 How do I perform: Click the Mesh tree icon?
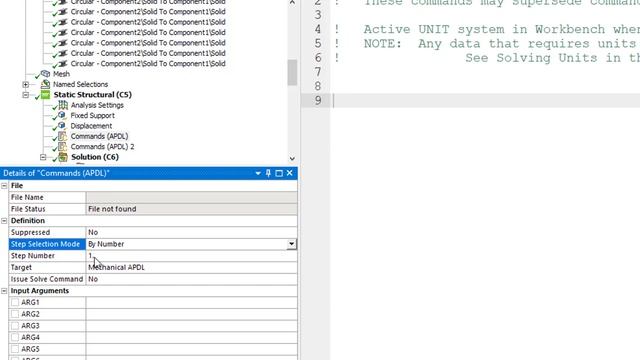pos(45,74)
